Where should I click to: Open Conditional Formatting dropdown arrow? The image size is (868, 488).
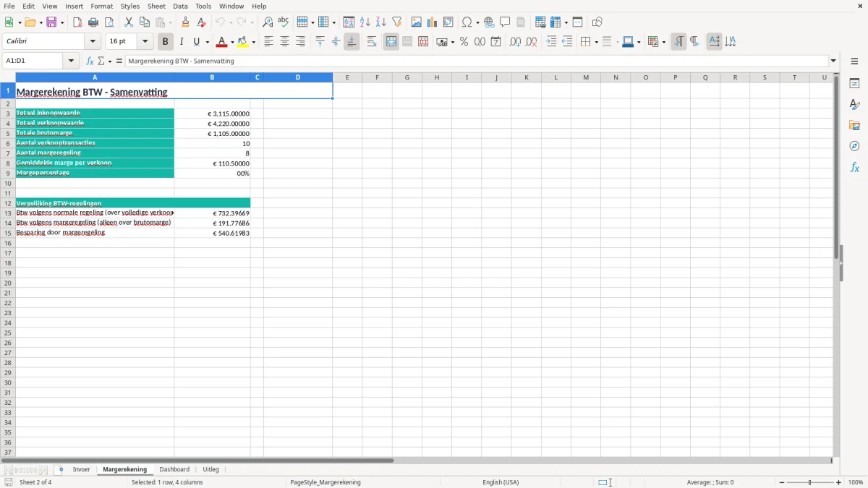pyautogui.click(x=663, y=42)
